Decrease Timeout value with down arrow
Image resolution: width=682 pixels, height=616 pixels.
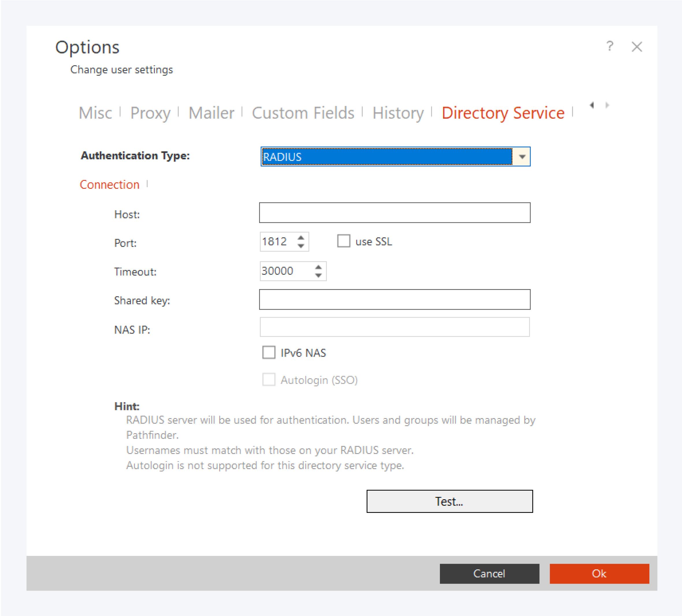(x=318, y=276)
